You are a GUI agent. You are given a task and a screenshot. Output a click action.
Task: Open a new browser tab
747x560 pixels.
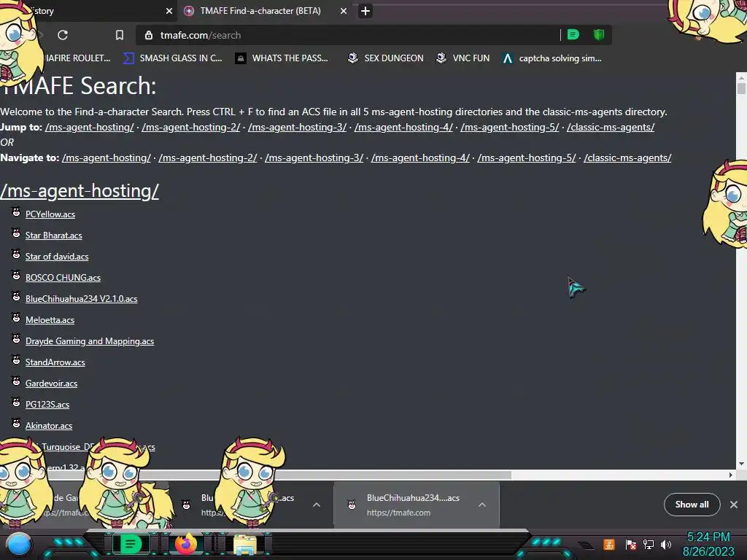click(365, 11)
